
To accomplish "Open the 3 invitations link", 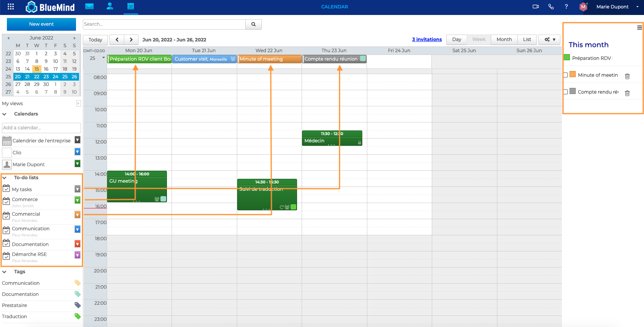I will (427, 40).
